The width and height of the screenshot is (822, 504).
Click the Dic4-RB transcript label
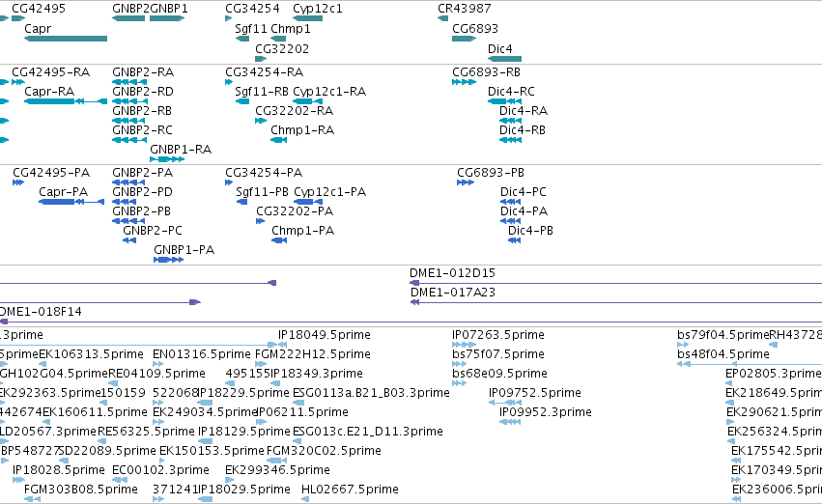pyautogui.click(x=523, y=130)
